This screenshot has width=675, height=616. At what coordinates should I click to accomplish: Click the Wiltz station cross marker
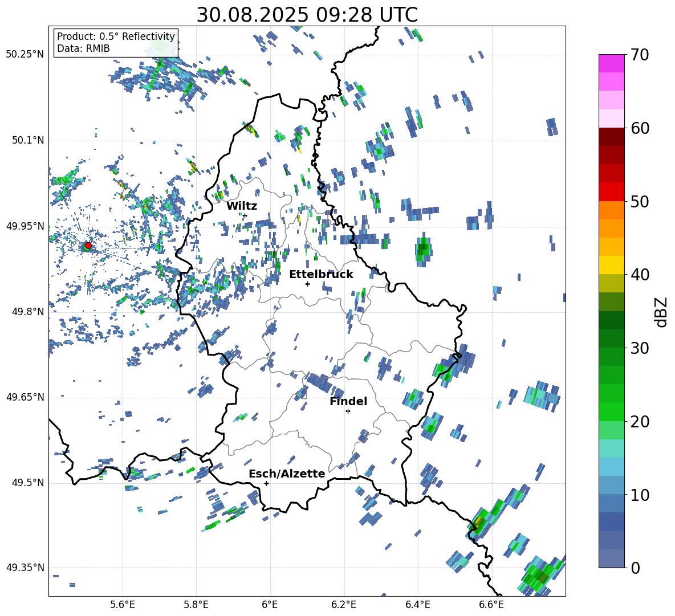pos(245,215)
